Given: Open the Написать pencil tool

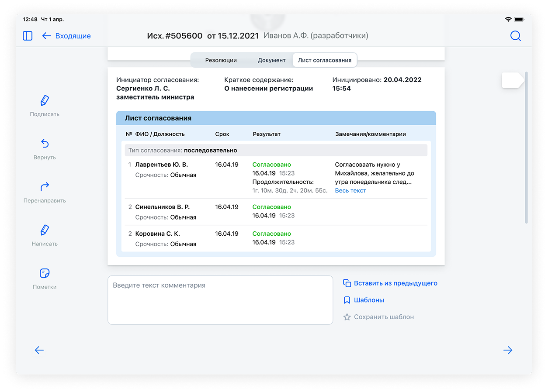Looking at the screenshot, I should (45, 230).
